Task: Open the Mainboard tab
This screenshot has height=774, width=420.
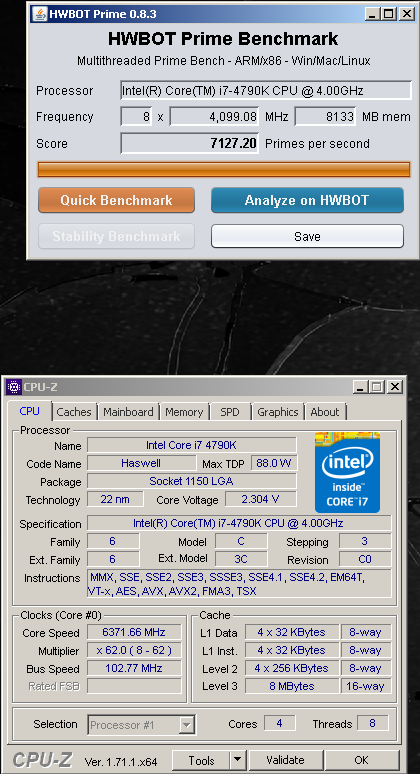Action: point(128,412)
